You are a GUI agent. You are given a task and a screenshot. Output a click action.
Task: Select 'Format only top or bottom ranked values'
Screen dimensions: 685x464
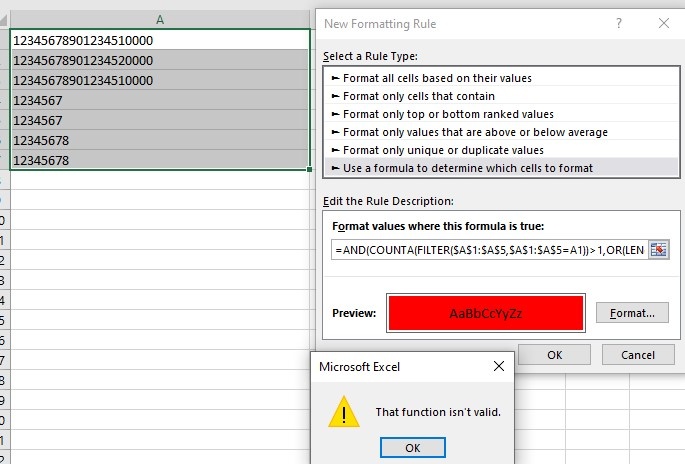pos(502,114)
